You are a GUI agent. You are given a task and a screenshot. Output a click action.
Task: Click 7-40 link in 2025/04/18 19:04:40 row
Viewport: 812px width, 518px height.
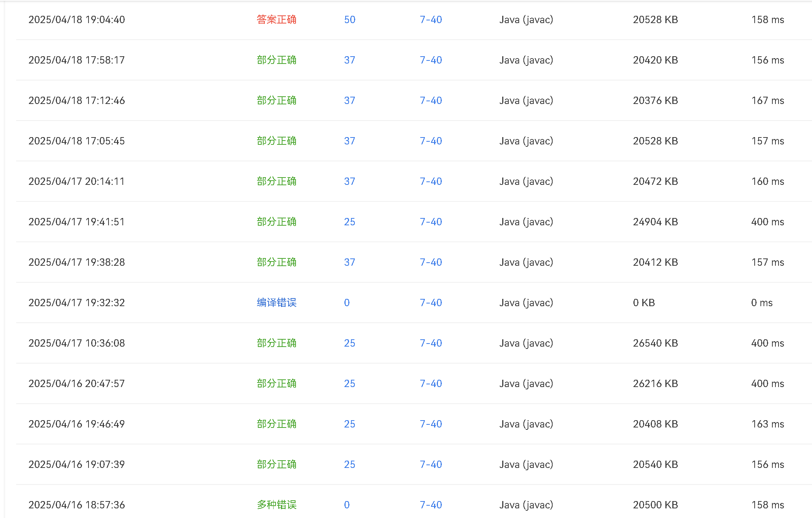(x=431, y=20)
